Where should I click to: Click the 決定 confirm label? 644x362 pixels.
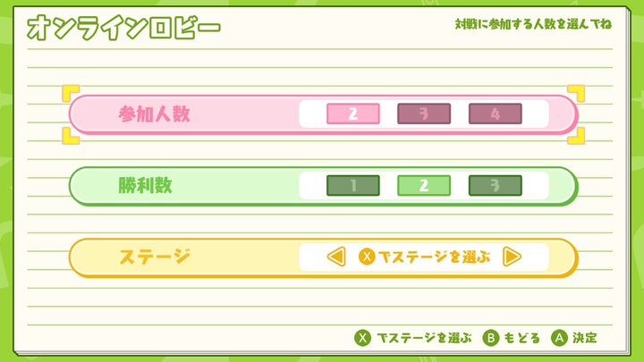(585, 339)
